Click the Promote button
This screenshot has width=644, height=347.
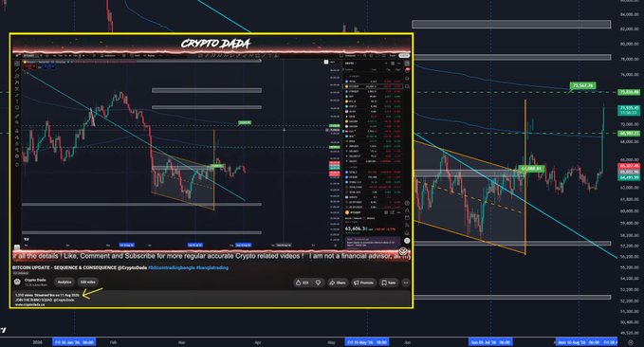[363, 283]
